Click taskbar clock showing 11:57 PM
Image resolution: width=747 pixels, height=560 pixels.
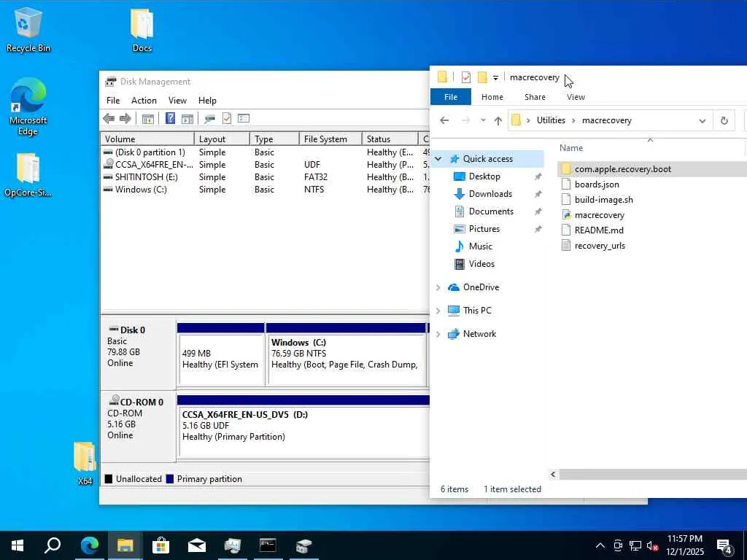684,545
